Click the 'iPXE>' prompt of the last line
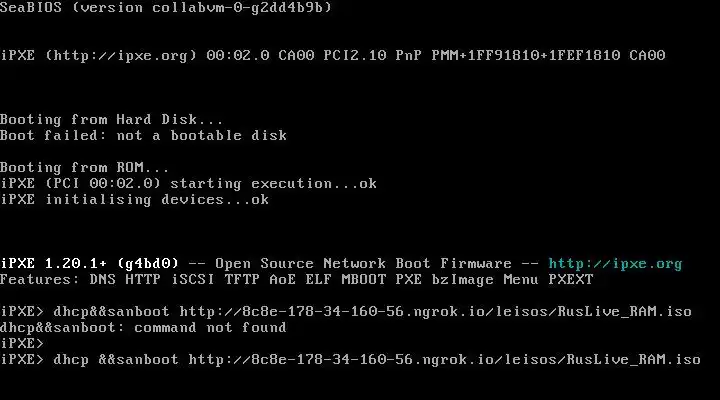The image size is (720, 400). click(22, 360)
